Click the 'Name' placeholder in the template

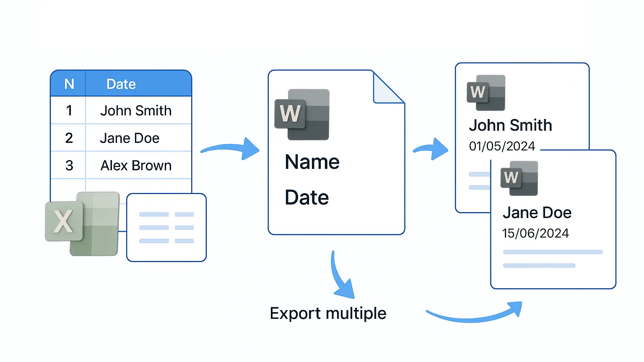pos(312,162)
